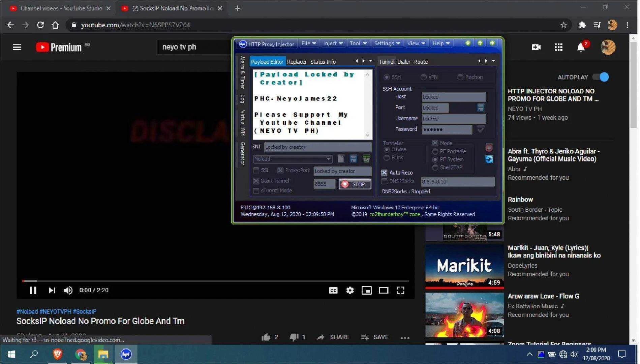
Task: Toggle the Start Tunnel checkbox
Action: [256, 181]
